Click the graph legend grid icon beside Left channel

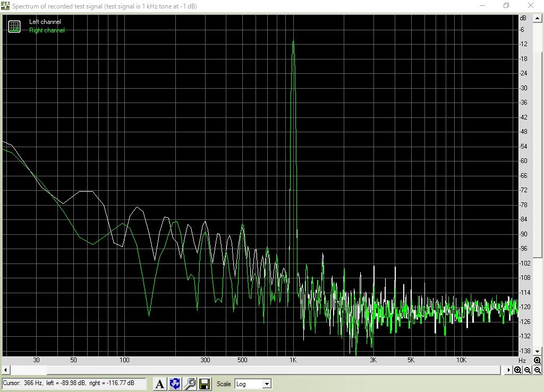(x=14, y=27)
